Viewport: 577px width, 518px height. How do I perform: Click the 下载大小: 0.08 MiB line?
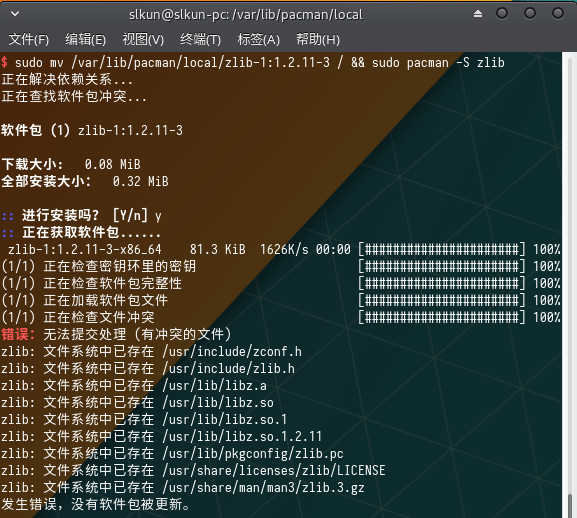(71, 164)
